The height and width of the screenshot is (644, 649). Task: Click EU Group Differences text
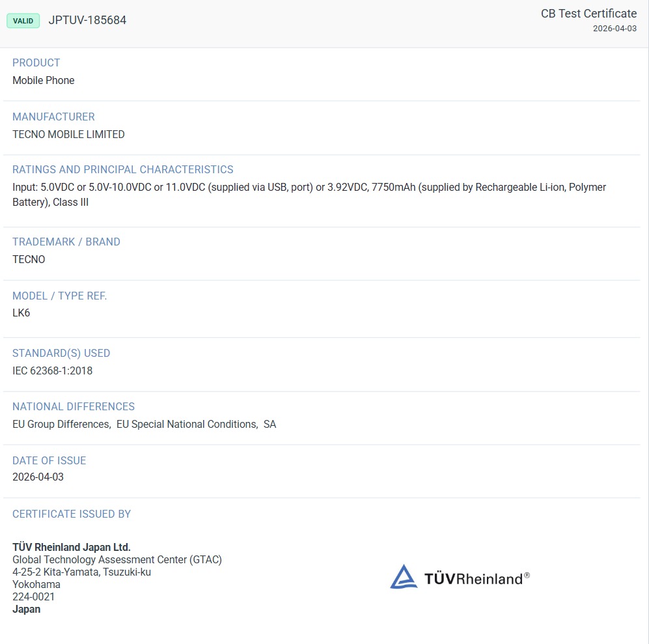click(61, 425)
